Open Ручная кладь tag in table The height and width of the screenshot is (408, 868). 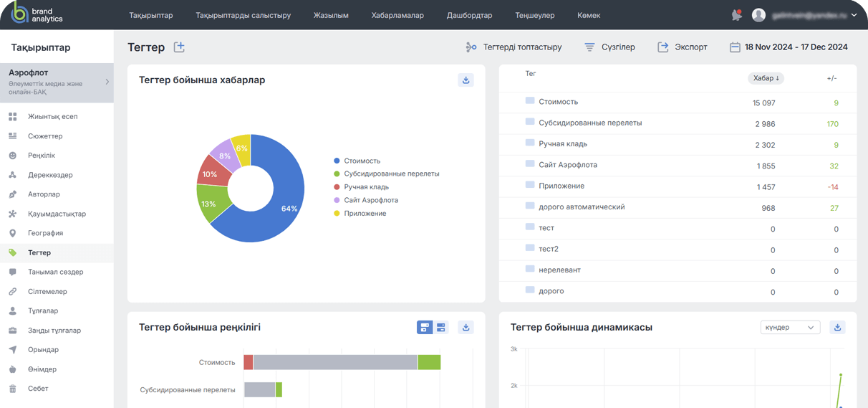(x=563, y=144)
